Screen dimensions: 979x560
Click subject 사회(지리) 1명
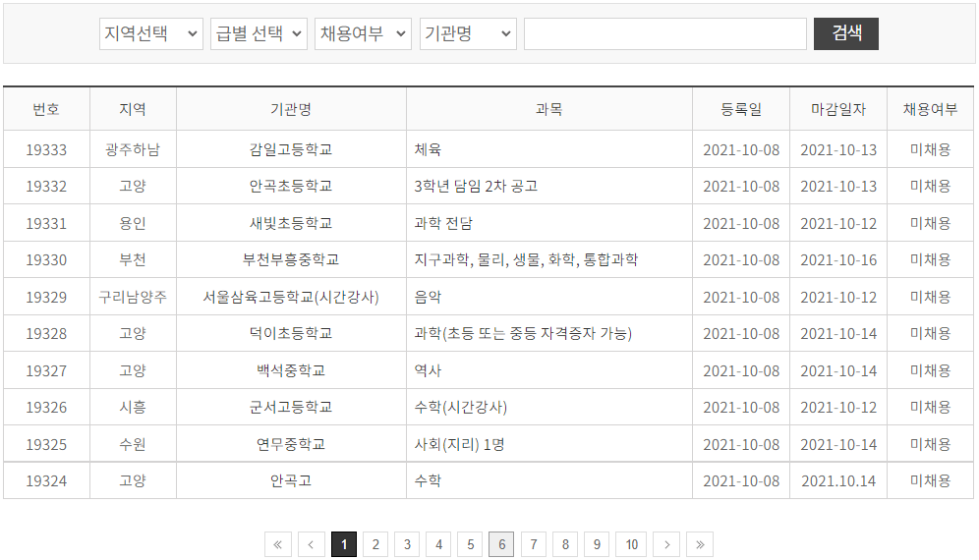tap(460, 444)
